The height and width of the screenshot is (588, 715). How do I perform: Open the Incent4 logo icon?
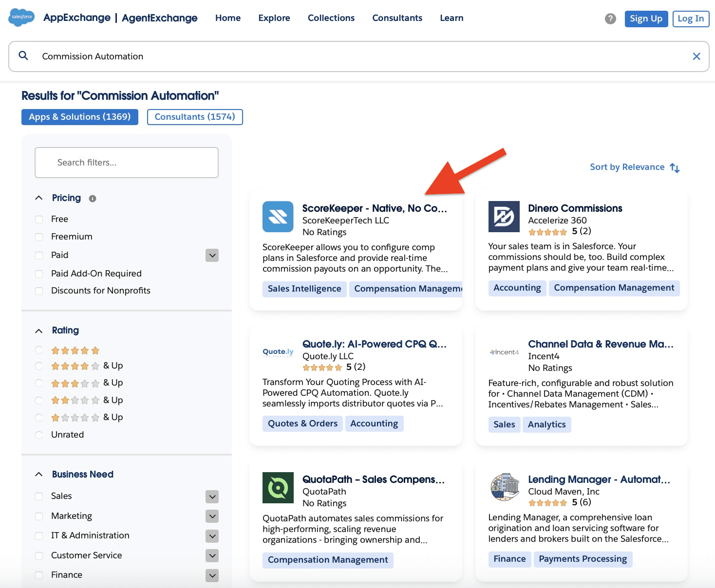click(503, 352)
